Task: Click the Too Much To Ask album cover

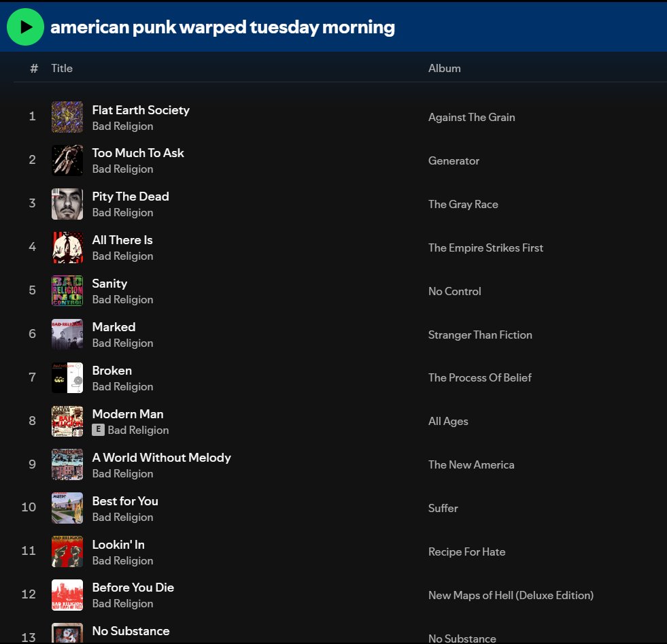Action: [67, 160]
